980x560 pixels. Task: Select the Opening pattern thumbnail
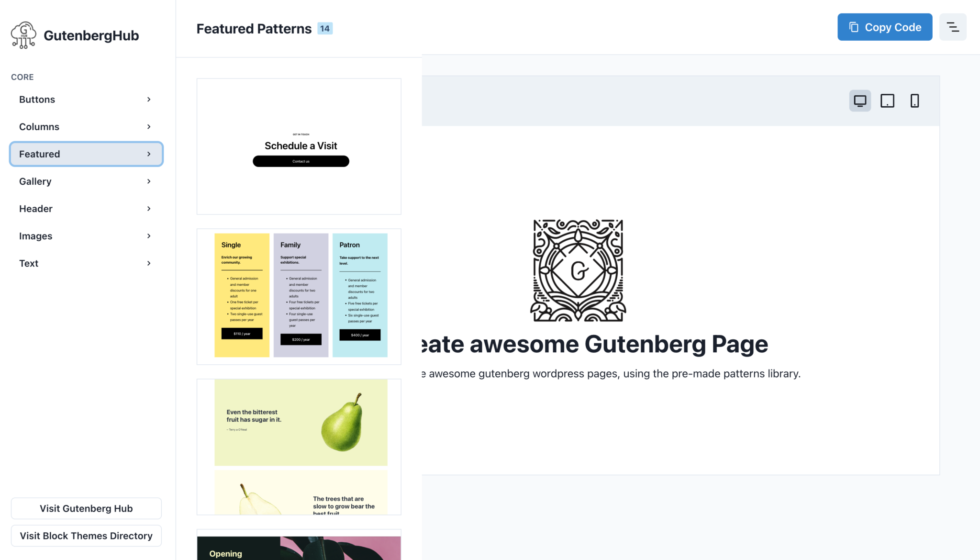tap(299, 545)
